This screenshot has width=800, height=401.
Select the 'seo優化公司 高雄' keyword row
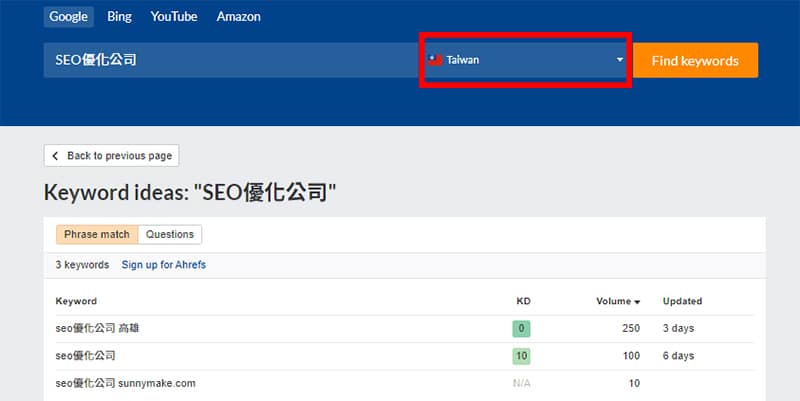click(x=99, y=328)
